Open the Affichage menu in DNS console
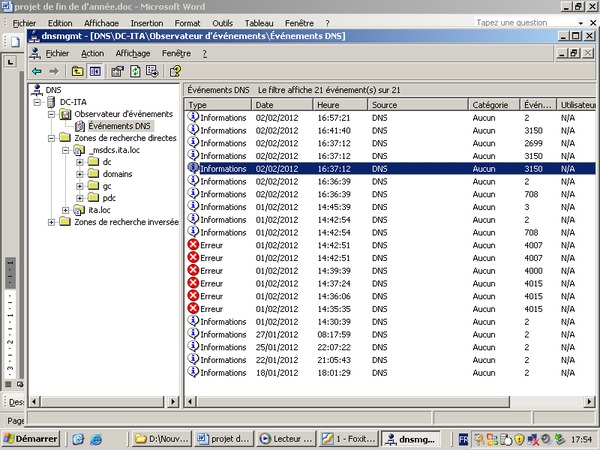Image resolution: width=600 pixels, height=450 pixels. 132,53
